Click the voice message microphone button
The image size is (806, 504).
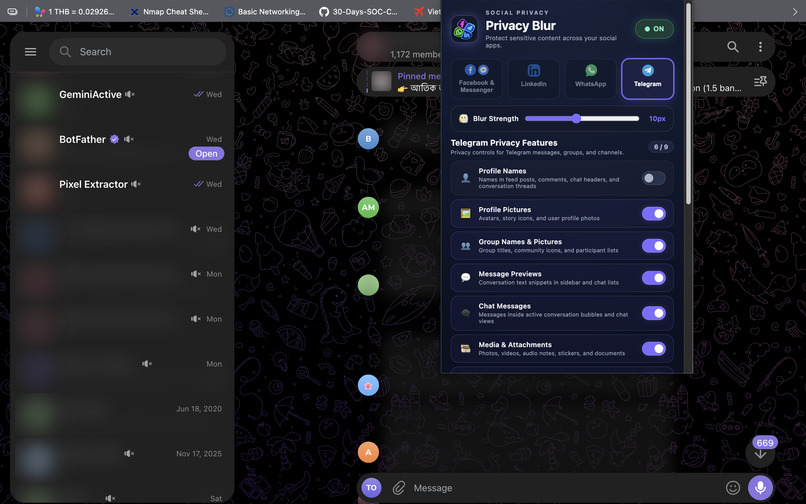point(760,488)
